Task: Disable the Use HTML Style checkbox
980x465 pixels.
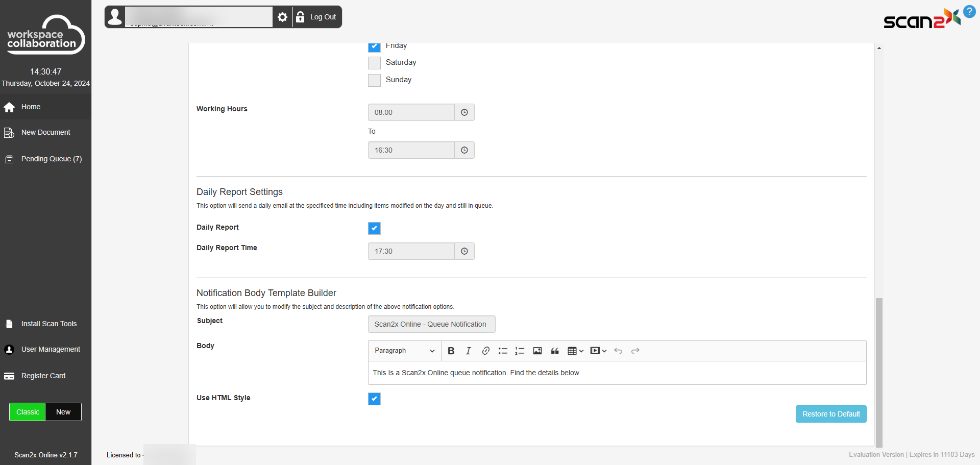Action: 374,399
